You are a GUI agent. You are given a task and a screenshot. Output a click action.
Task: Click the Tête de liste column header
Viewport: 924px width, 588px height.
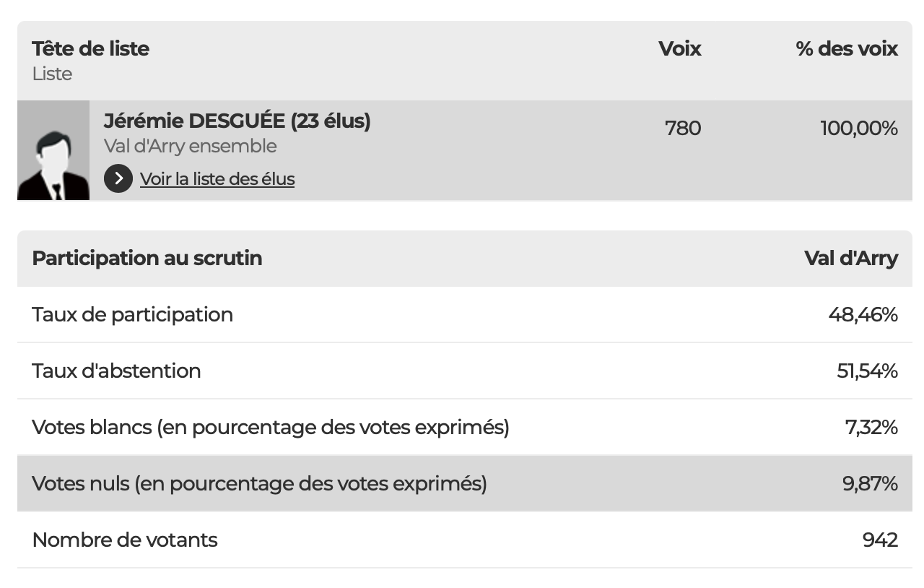tap(90, 48)
